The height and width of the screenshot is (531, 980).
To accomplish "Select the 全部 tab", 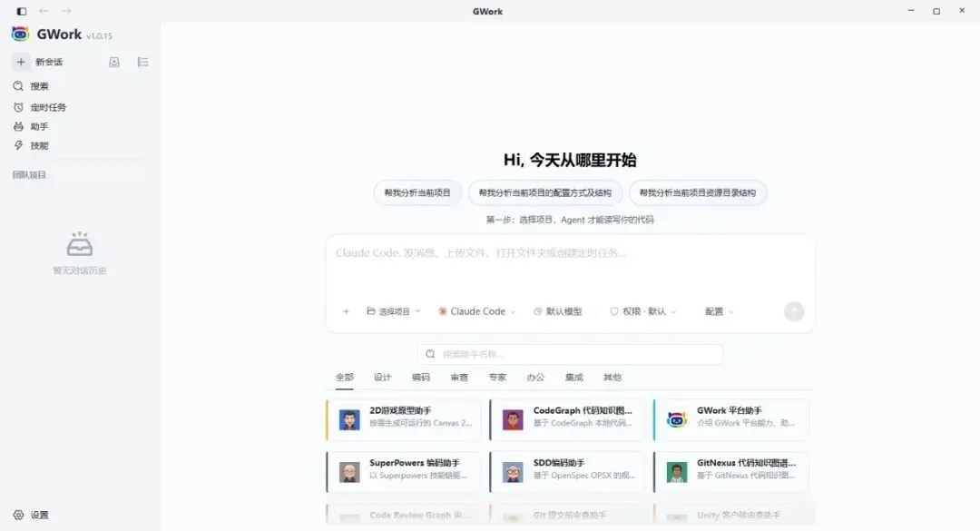I will [345, 377].
